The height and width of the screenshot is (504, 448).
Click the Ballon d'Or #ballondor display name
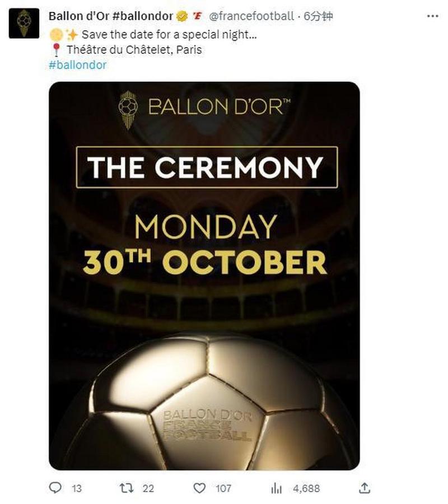click(x=111, y=16)
